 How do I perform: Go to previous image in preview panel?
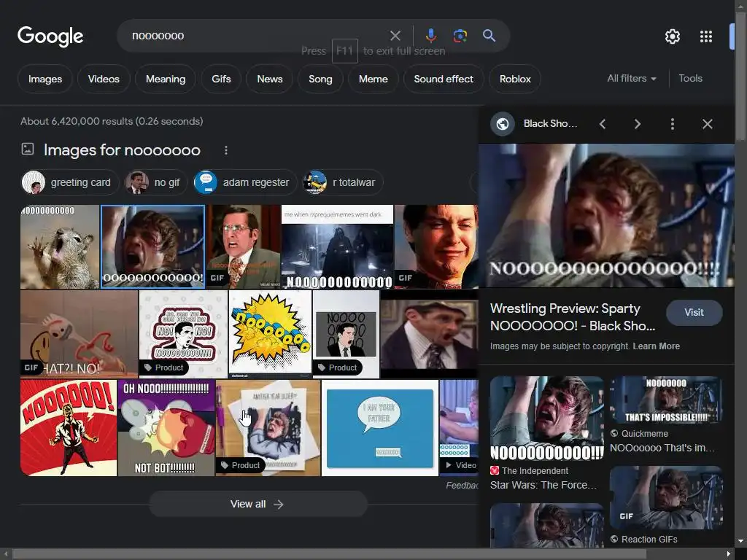603,124
